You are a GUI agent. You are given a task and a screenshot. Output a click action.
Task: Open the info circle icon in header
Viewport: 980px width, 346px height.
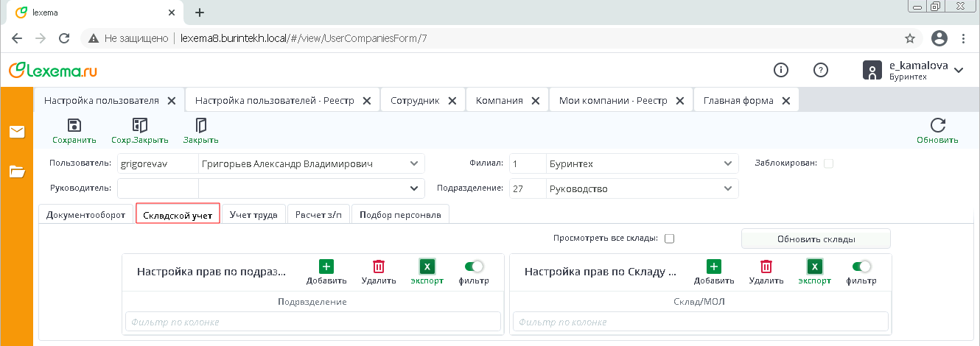point(781,70)
